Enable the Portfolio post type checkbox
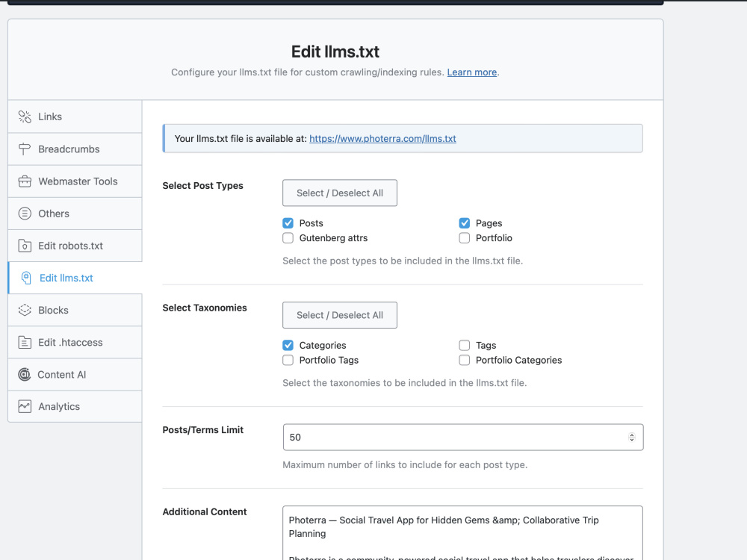Image resolution: width=747 pixels, height=560 pixels. click(x=465, y=238)
